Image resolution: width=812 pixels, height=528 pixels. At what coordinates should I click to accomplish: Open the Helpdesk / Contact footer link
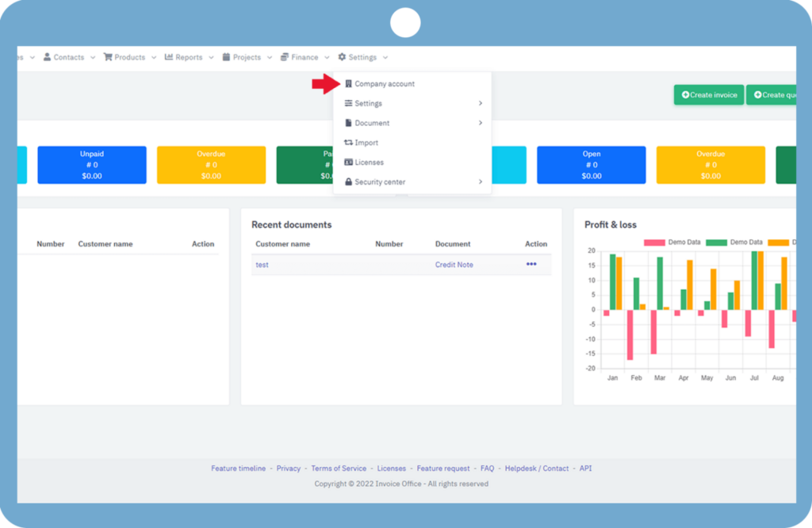537,469
